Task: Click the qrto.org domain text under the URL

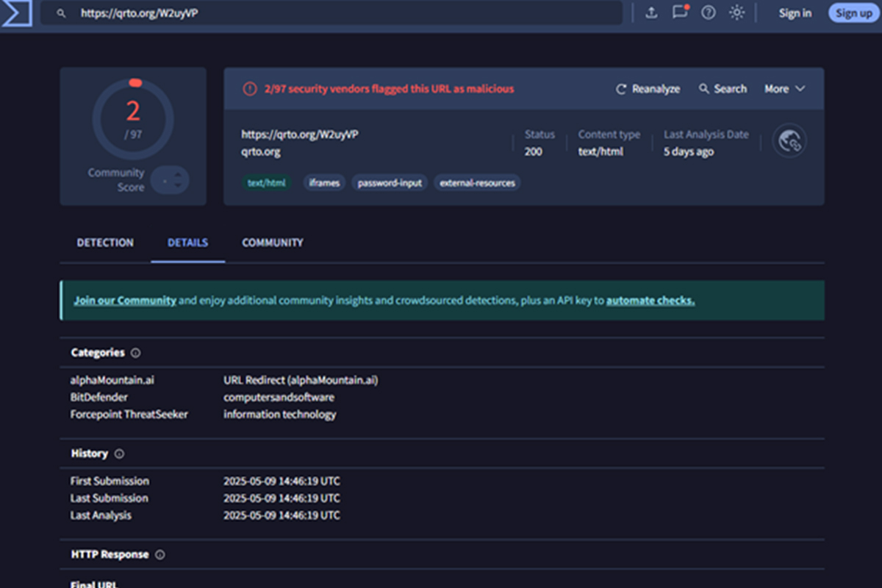Action: tap(261, 152)
